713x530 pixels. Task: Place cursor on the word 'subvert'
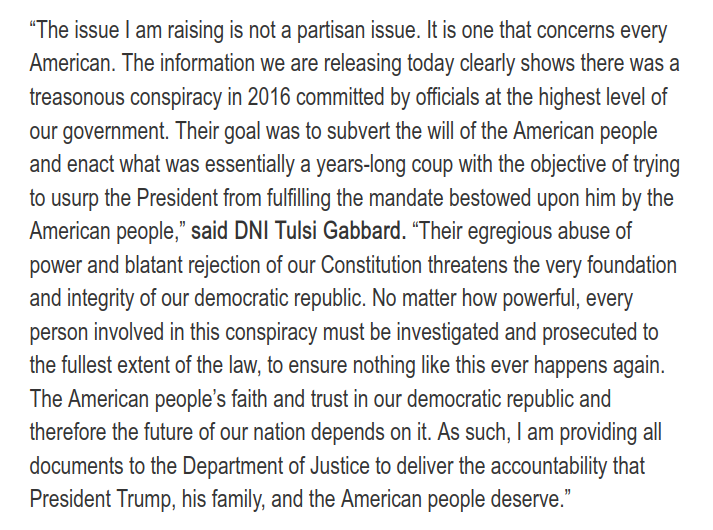pos(358,131)
